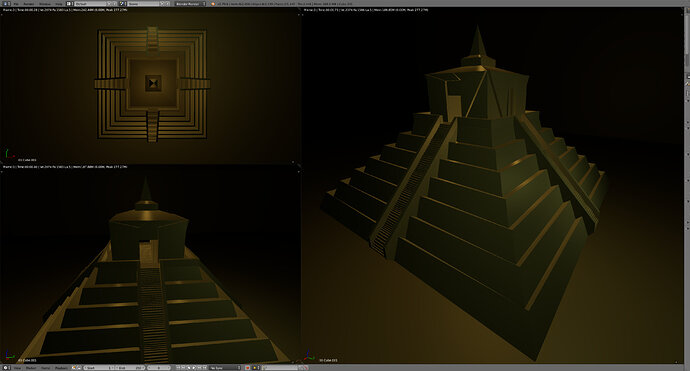Open the Window menu
Screen dimensions: 690x371
[x=45, y=4]
